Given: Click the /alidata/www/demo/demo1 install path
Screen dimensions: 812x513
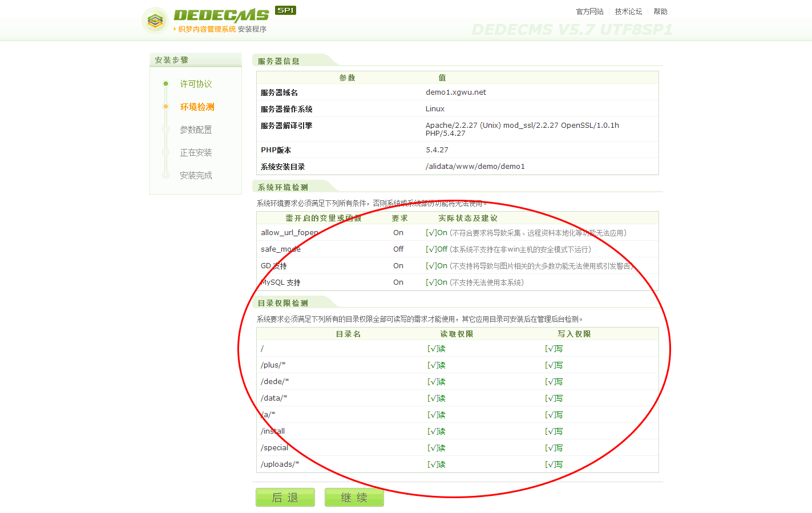Looking at the screenshot, I should [475, 166].
